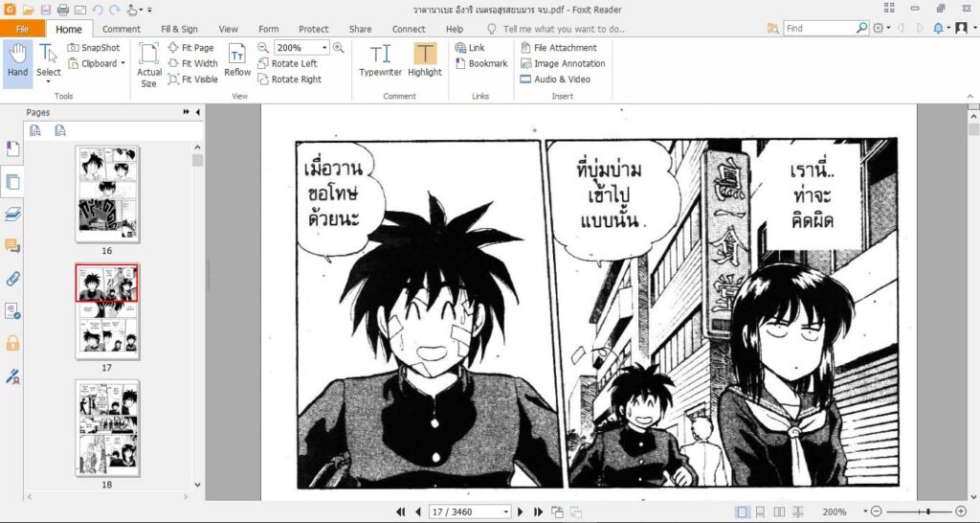Select the Typewriter comment tool
Screen dimensions: 980x523
click(380, 60)
